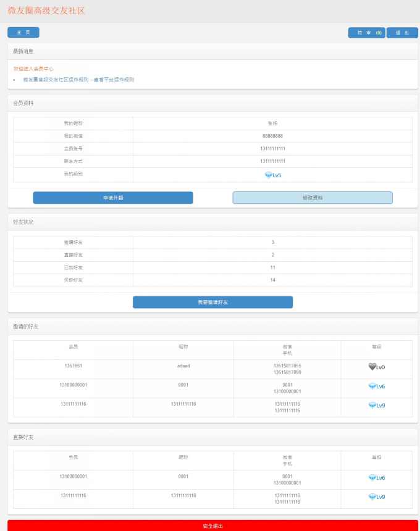This screenshot has width=420, height=531.
Task: Click the adaad nickname cell
Action: (183, 366)
